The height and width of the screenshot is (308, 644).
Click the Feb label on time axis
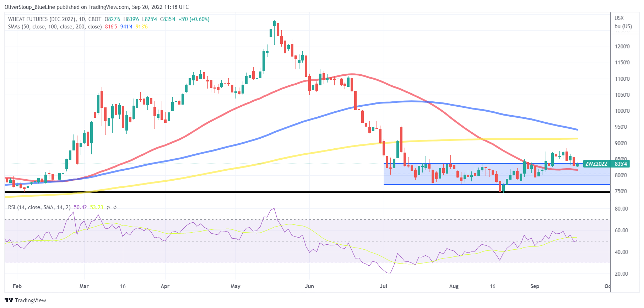(17, 286)
